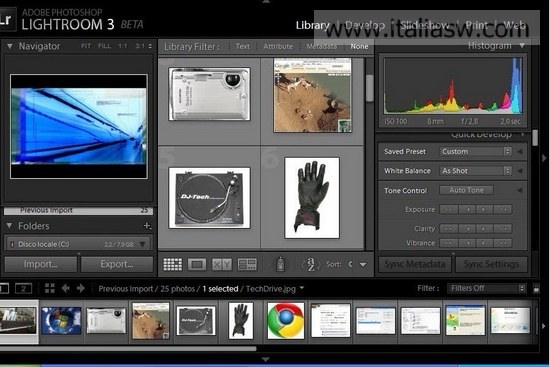
Task: Toggle the filter switch beside Filters Off
Action: [536, 288]
